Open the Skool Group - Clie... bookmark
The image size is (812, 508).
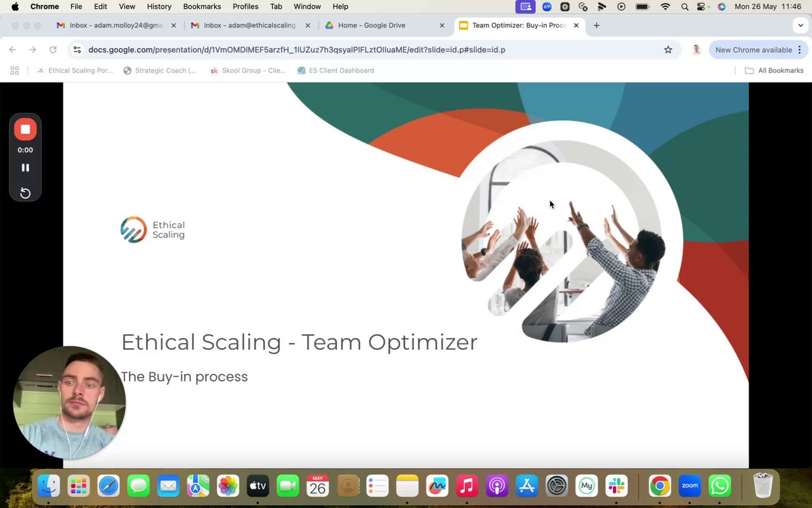247,70
